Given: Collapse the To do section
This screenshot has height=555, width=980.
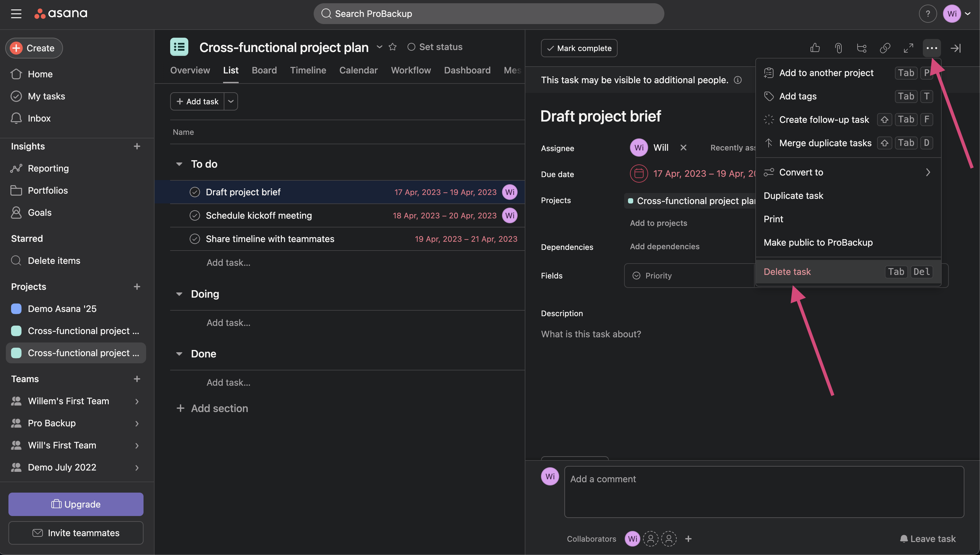Looking at the screenshot, I should click(x=179, y=164).
